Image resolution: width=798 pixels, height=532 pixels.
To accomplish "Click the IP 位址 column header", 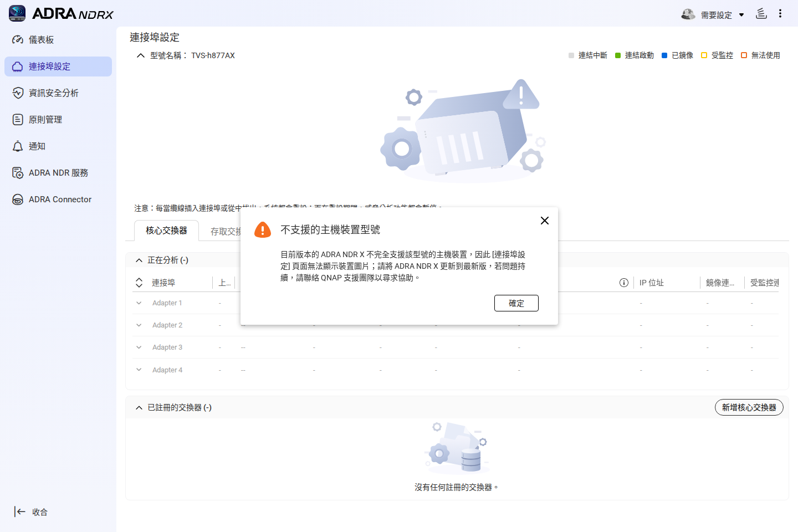I will click(652, 283).
